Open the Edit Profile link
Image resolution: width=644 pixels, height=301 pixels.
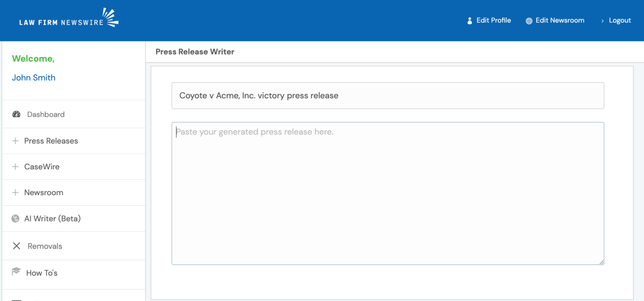click(493, 20)
